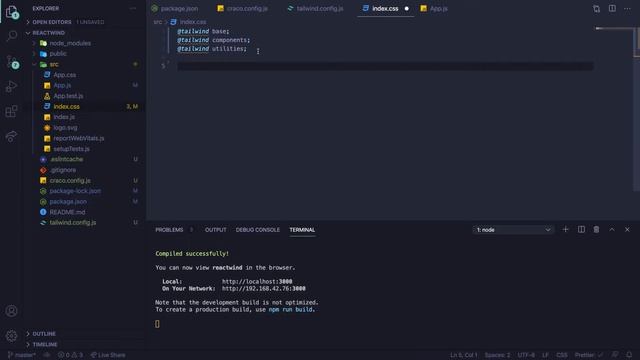640x360 pixels.
Task: Open README.md in the explorer
Action: (x=67, y=212)
